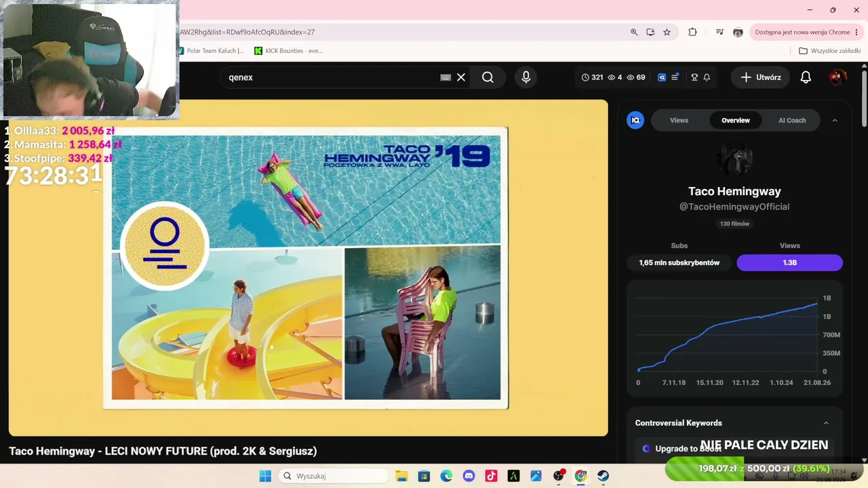Screen dimensions: 868x488
Task: Bookmark this page with the star icon
Action: (667, 32)
